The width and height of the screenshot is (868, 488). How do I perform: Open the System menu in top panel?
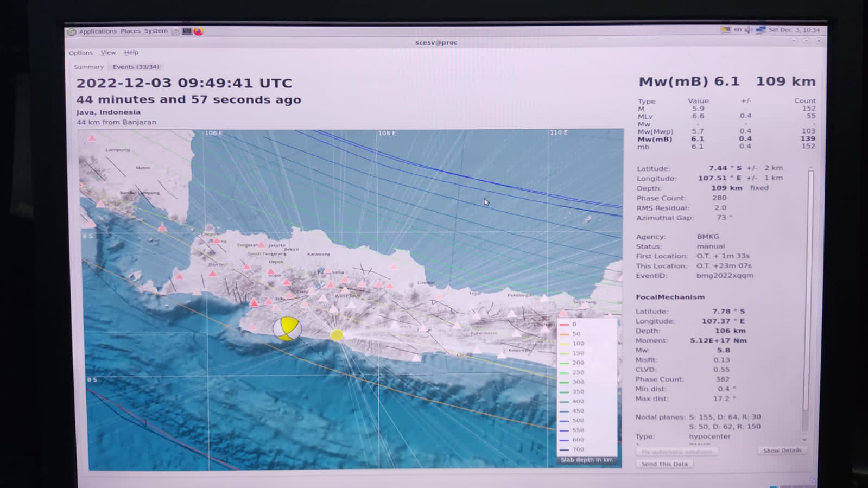pos(156,31)
